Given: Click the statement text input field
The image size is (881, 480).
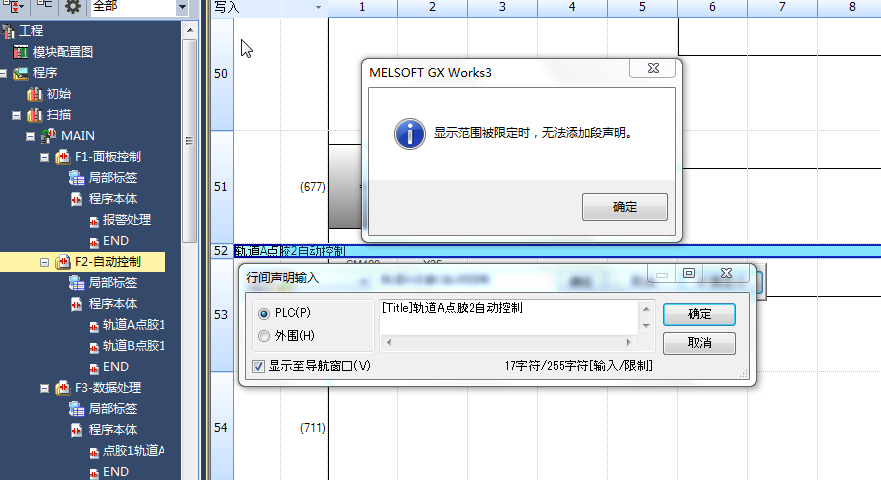Looking at the screenshot, I should point(509,318).
